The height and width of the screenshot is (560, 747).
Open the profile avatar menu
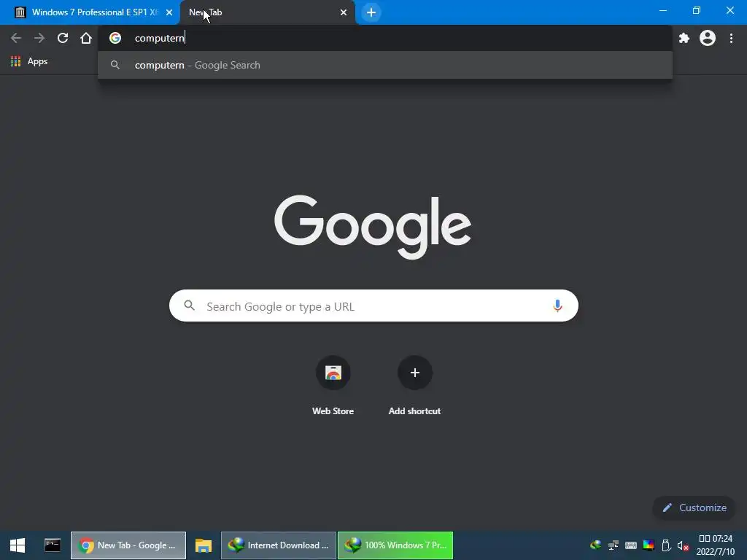(708, 38)
